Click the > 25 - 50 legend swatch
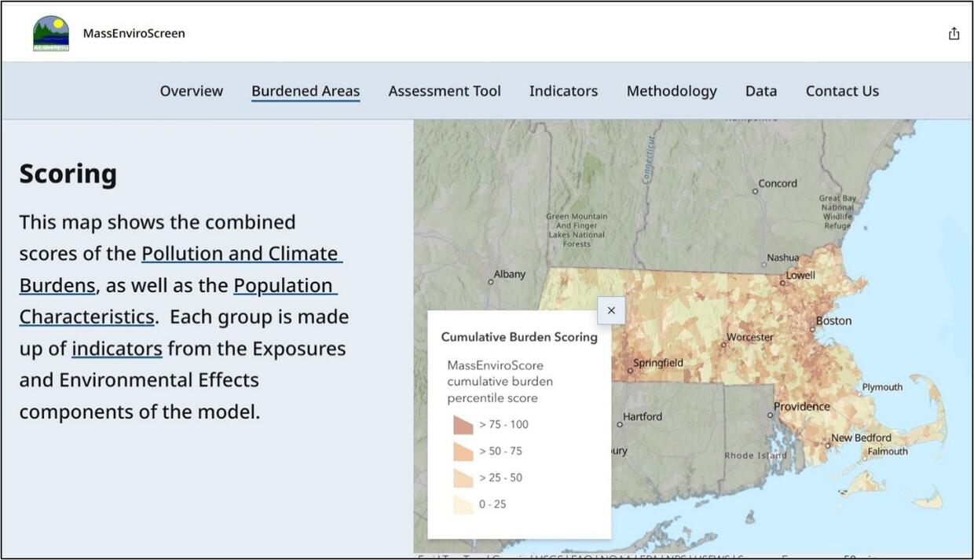Viewport: 974px width, 560px height. [x=463, y=478]
